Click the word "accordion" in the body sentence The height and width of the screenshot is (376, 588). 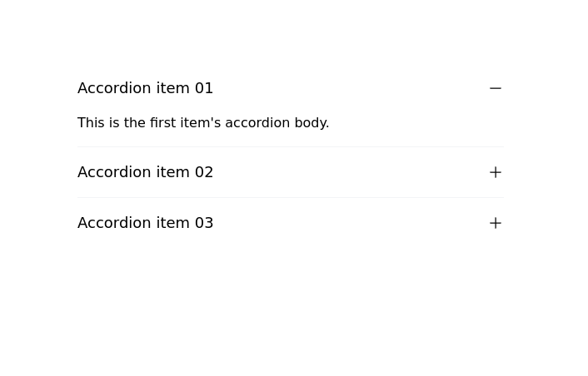[257, 123]
